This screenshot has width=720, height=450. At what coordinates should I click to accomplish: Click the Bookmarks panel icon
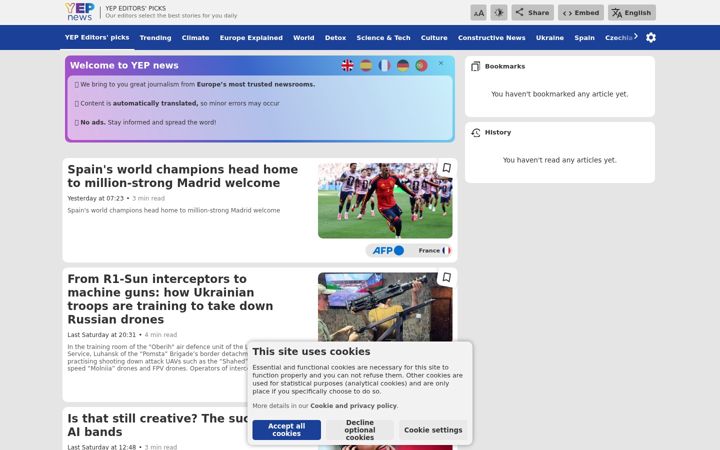tap(475, 67)
